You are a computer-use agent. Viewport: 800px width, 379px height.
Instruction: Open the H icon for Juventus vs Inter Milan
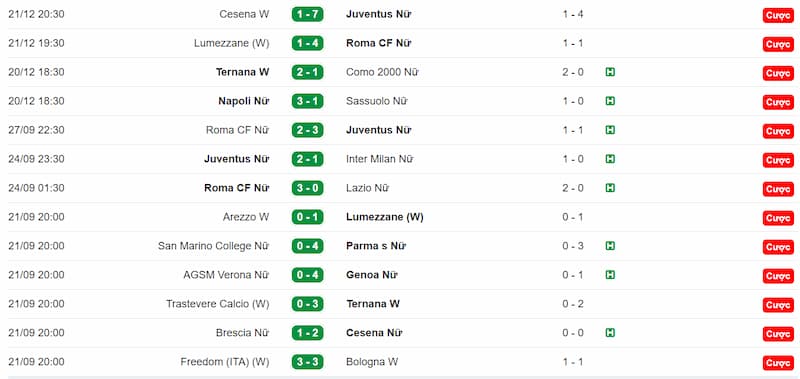(610, 159)
